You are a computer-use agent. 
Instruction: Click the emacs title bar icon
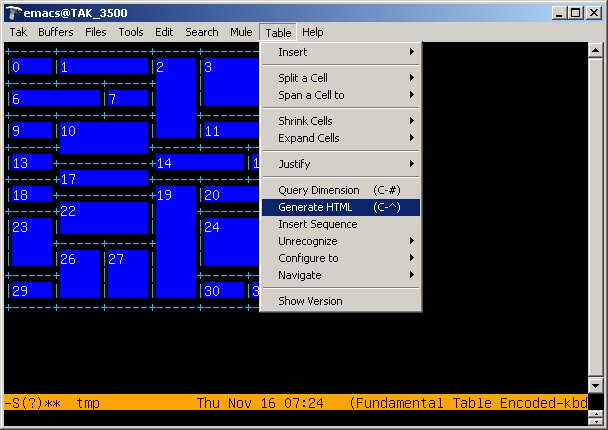13,12
